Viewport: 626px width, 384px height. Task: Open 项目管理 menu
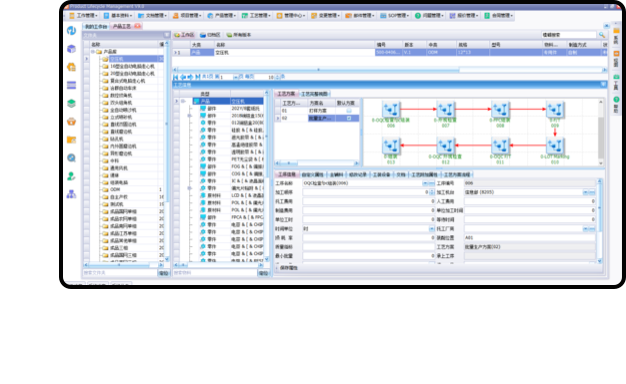[187, 16]
